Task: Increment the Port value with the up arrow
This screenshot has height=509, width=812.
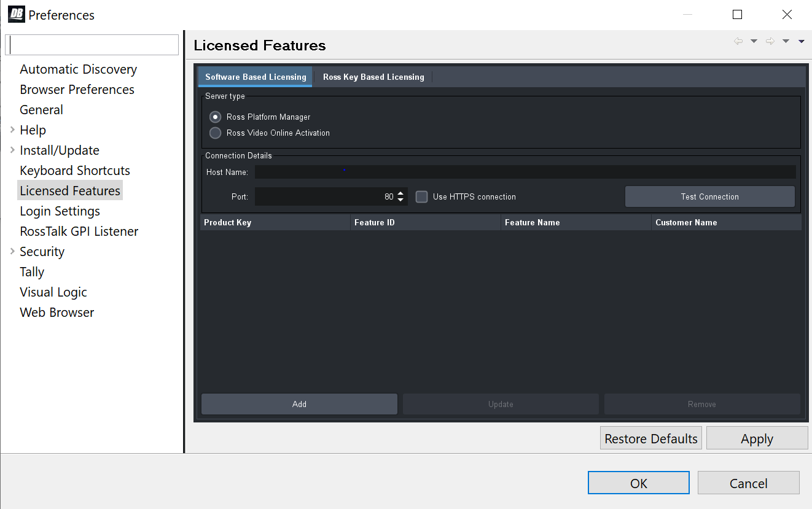Action: click(400, 193)
